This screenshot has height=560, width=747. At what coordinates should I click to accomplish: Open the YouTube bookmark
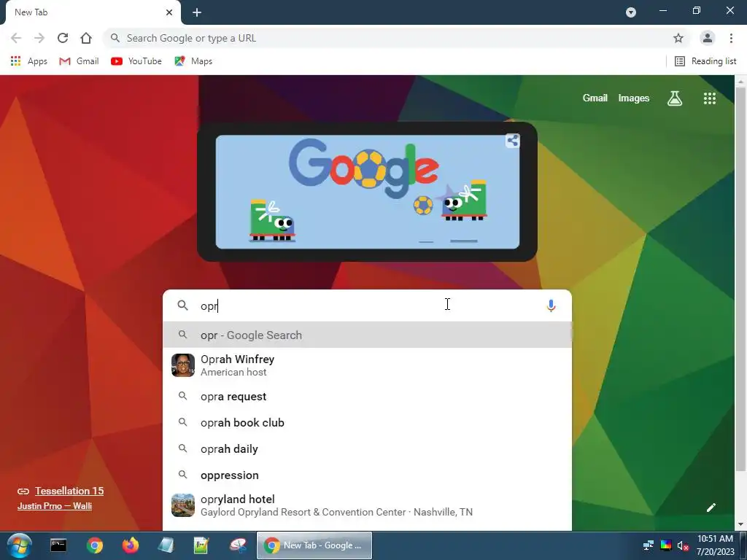[136, 61]
